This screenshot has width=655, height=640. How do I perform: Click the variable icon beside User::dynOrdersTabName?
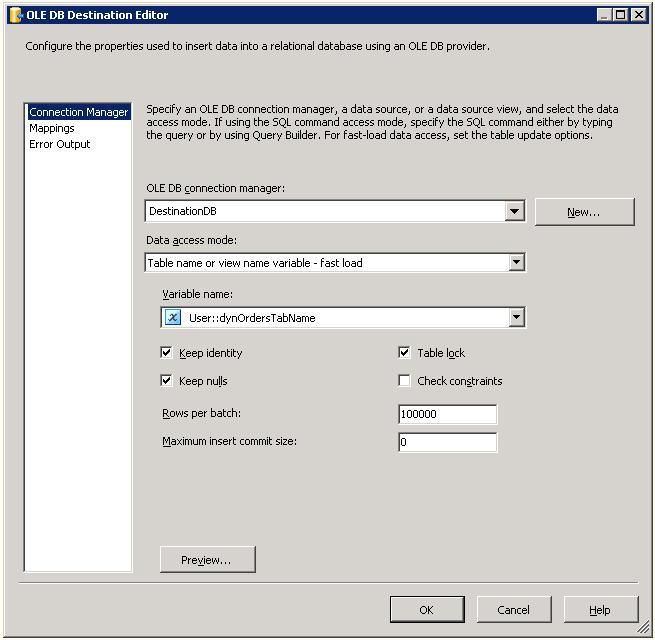click(173, 317)
